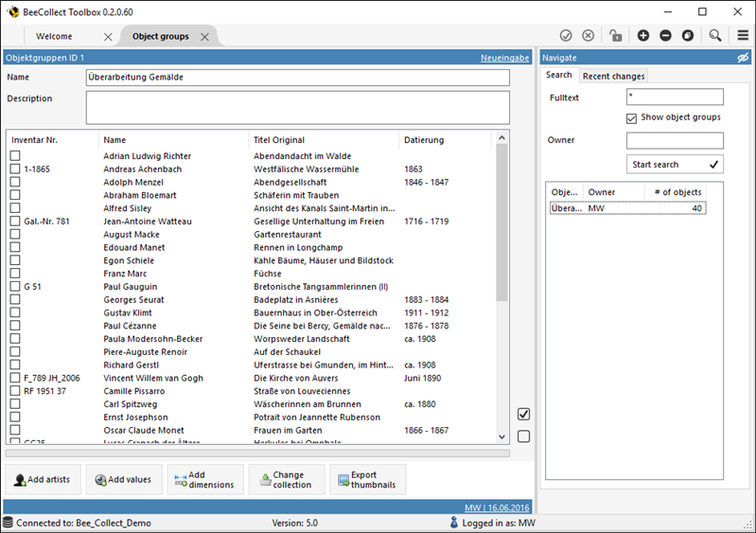Check the box for F_789 JH_2006 row
This screenshot has height=533, width=756.
point(15,378)
